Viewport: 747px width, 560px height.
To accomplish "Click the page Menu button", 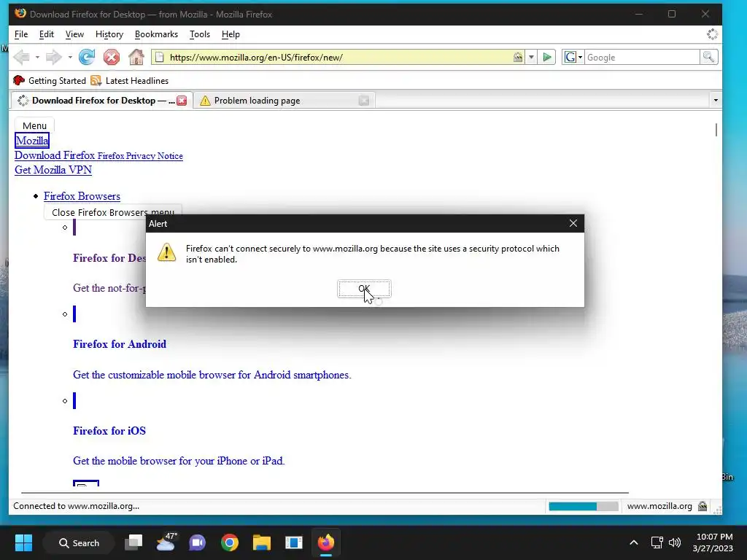I will pos(34,125).
